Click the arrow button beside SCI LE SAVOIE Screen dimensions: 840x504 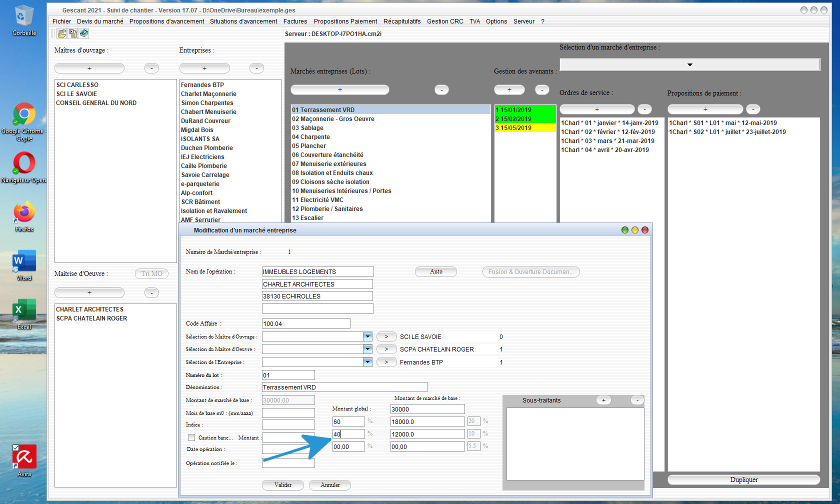386,336
